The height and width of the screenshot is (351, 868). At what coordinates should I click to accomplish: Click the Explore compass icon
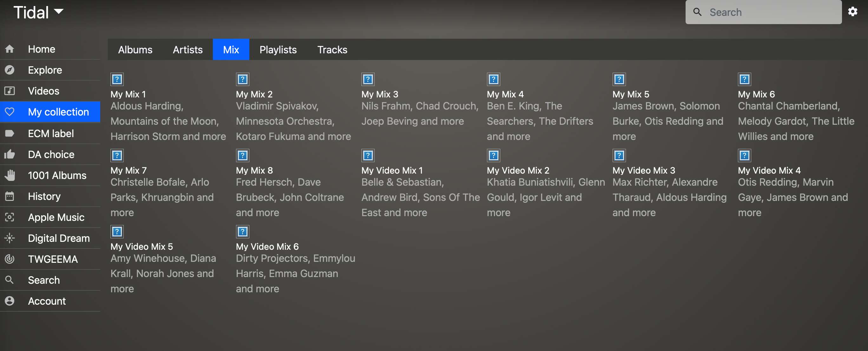coord(10,70)
